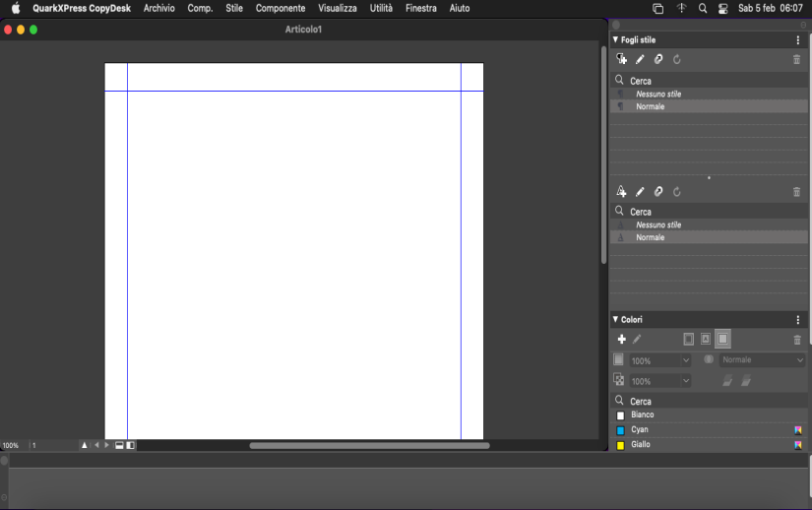Screen dimensions: 812x510
Task: Open macOS Control Center
Action: point(723,8)
